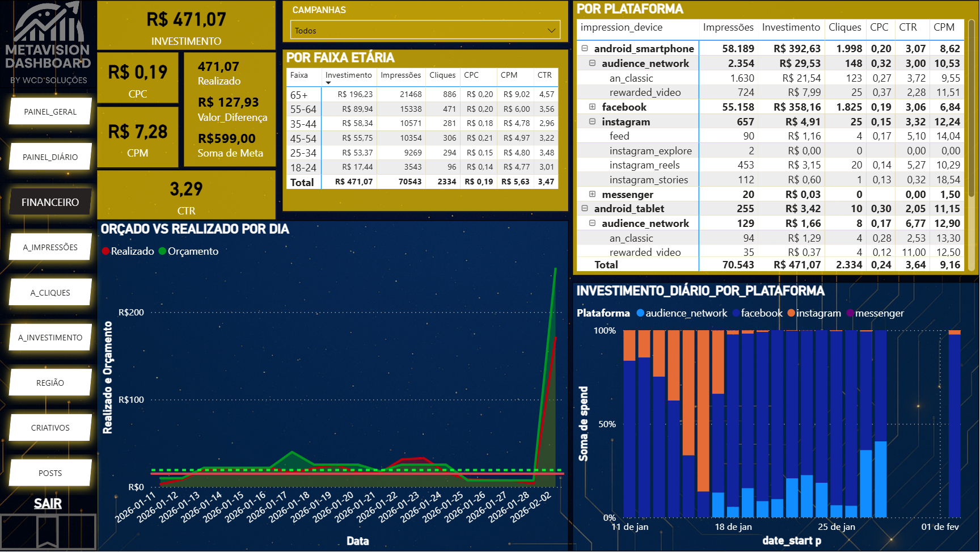The image size is (980, 552).
Task: Open the Campanhas dropdown showing Todos
Action: tap(425, 31)
